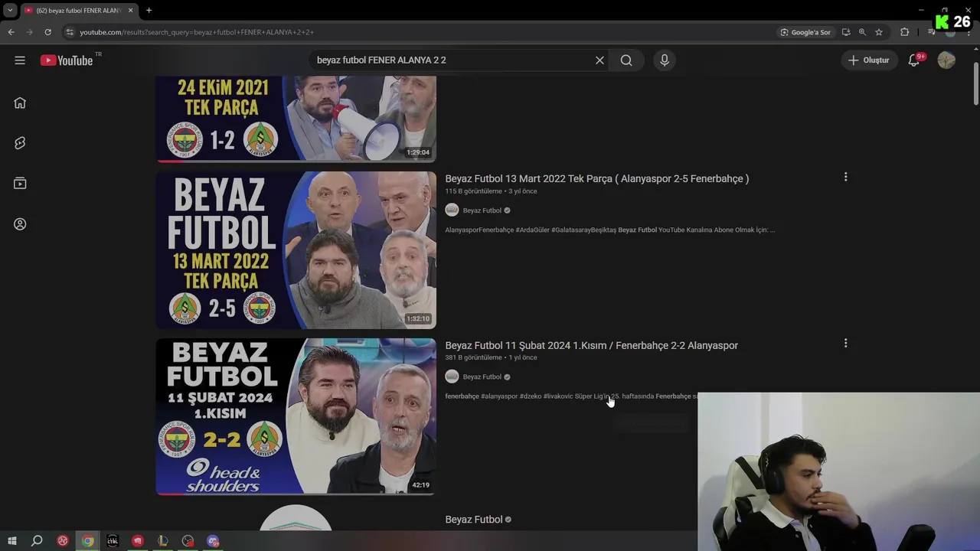Click Google'a Sor lens button
Image resolution: width=980 pixels, height=551 pixels.
(x=805, y=32)
